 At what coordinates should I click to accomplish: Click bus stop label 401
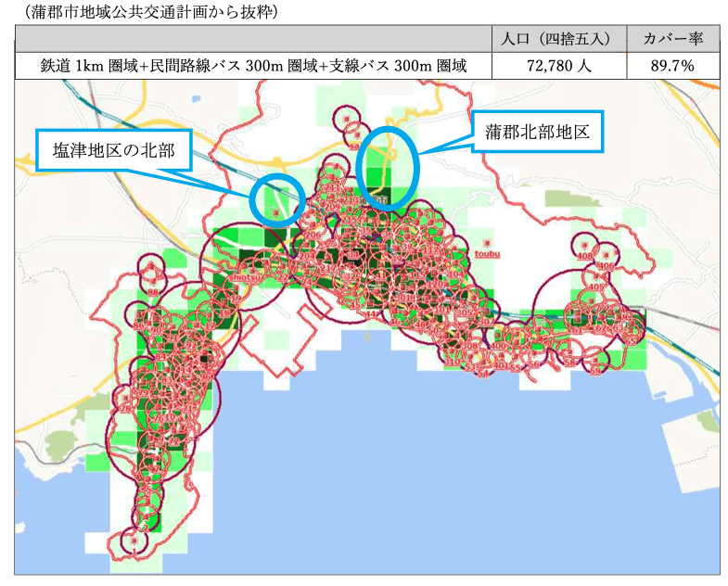(x=501, y=365)
